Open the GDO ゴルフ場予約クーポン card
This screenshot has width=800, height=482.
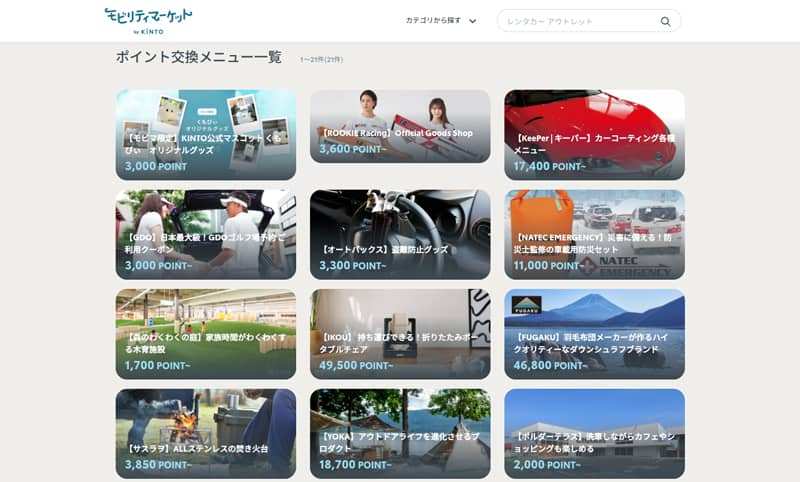click(206, 235)
